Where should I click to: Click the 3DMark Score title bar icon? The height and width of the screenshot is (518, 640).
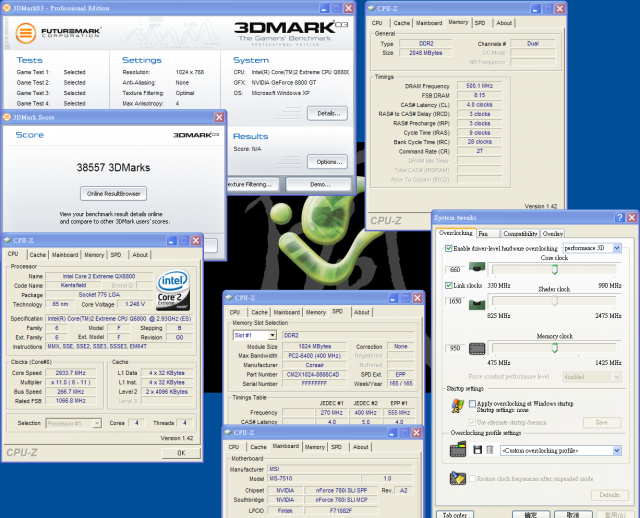[7, 118]
